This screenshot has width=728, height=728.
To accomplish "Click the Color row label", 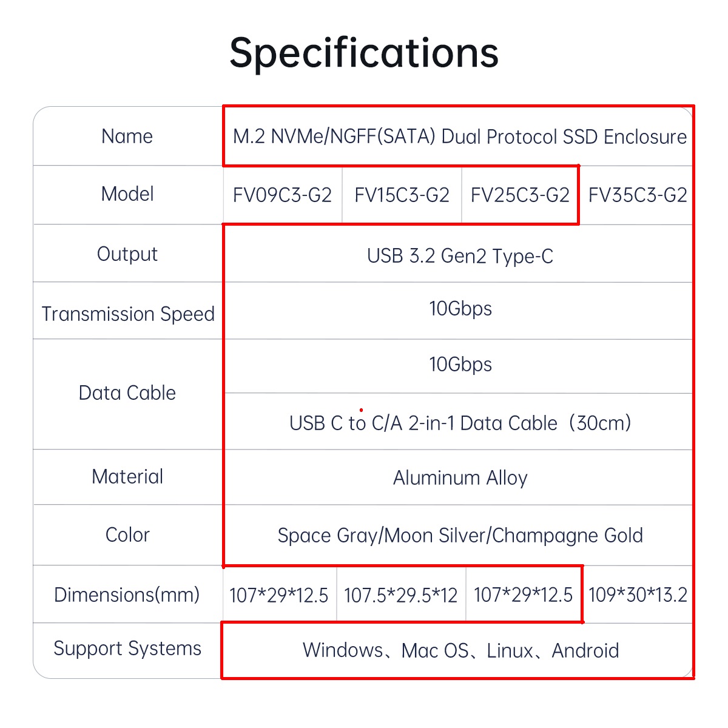I will pos(127,535).
